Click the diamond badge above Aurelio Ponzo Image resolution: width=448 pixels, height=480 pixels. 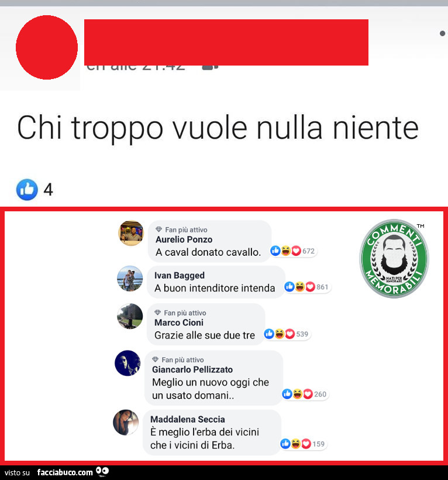158,229
